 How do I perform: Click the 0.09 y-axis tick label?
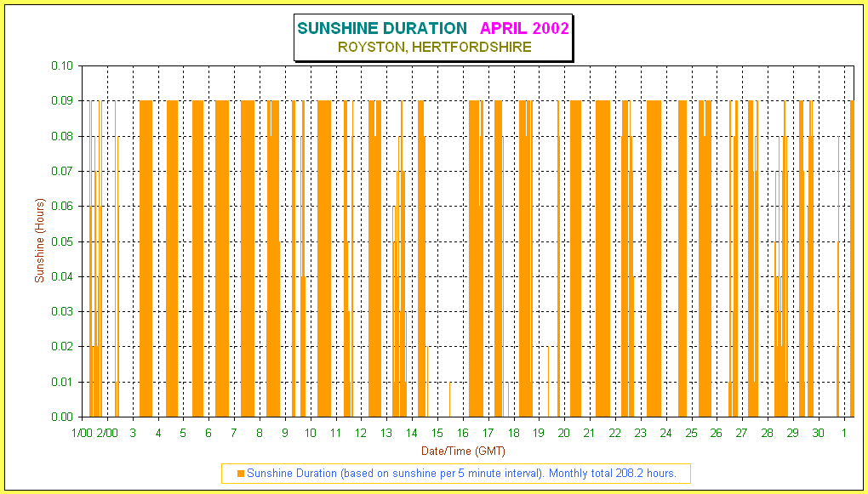click(x=63, y=101)
